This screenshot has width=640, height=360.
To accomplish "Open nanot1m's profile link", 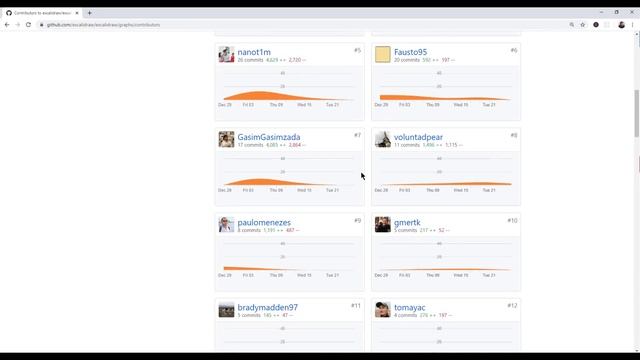I will (254, 52).
